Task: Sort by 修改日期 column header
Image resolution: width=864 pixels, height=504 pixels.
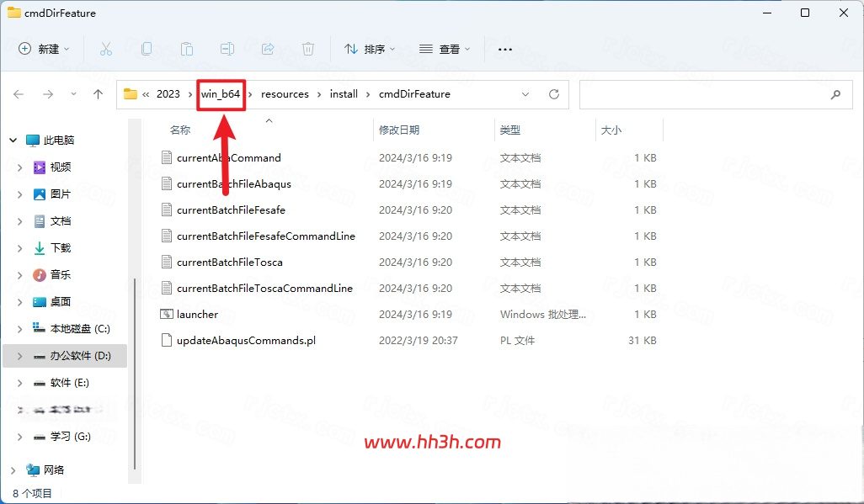Action: click(399, 130)
